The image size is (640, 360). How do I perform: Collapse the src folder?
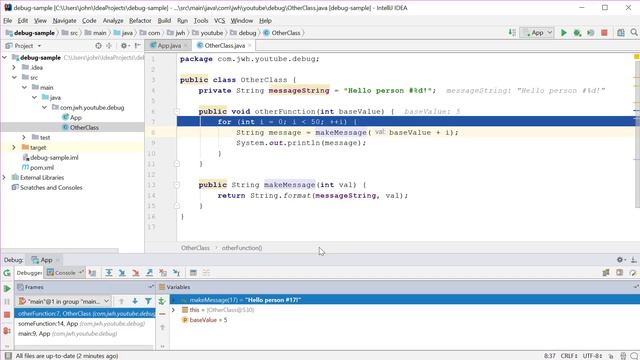tap(14, 77)
